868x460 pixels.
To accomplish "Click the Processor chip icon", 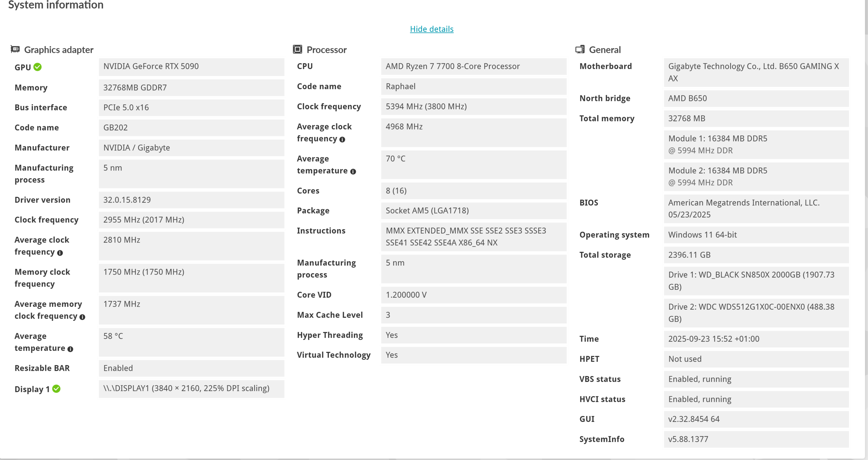I will click(x=297, y=49).
